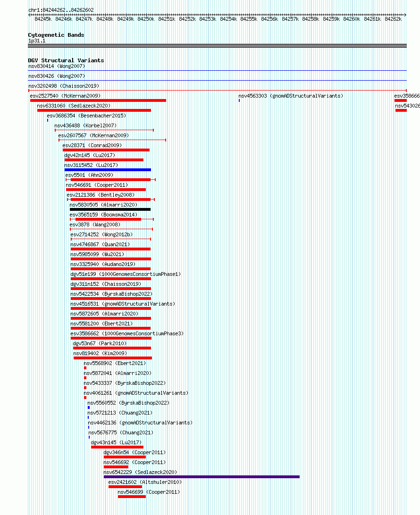Open nsv3202498 (Chaisson2019) variant
The width and height of the screenshot is (420, 515).
click(64, 86)
